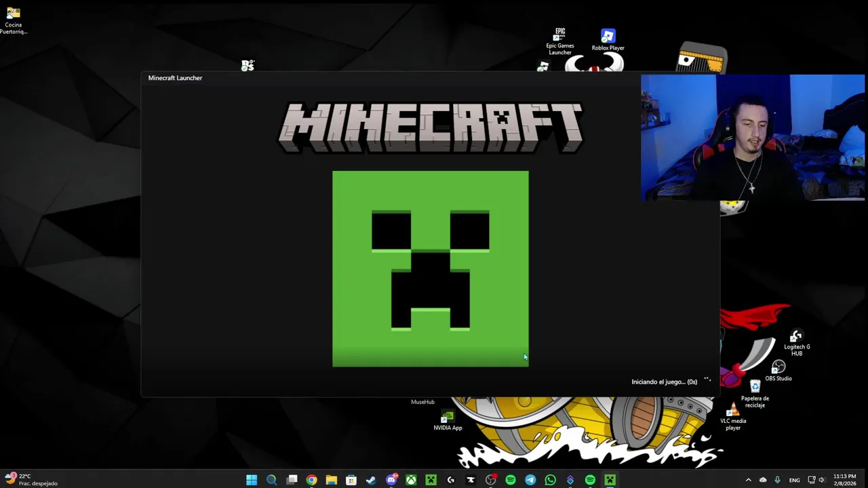Select the OBS Studio desktop shortcut
The height and width of the screenshot is (488, 868).
pos(778,371)
